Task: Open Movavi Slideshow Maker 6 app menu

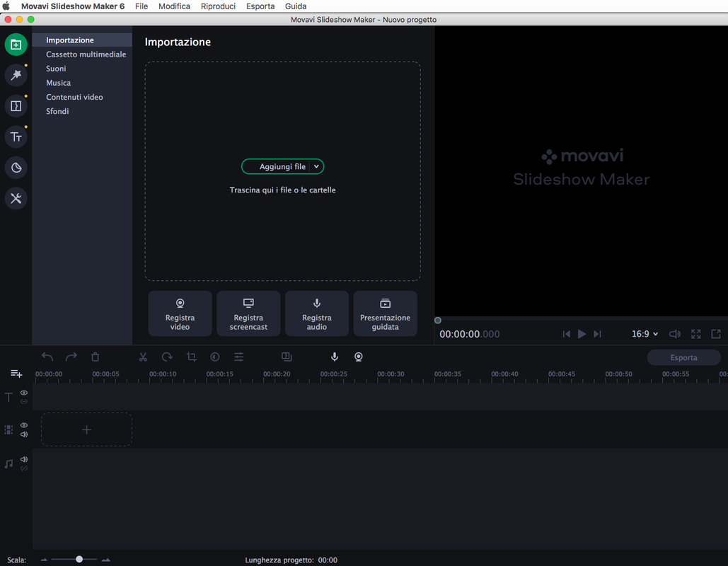Action: (73, 6)
